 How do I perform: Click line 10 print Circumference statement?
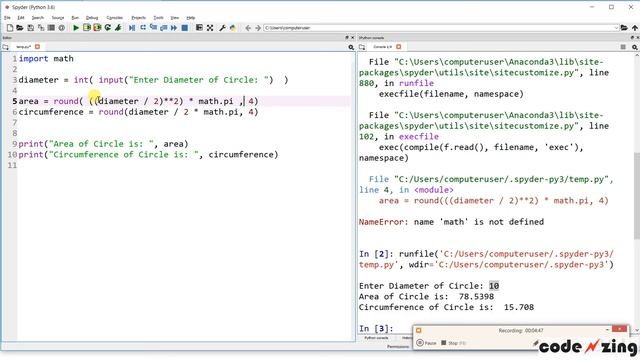click(148, 155)
